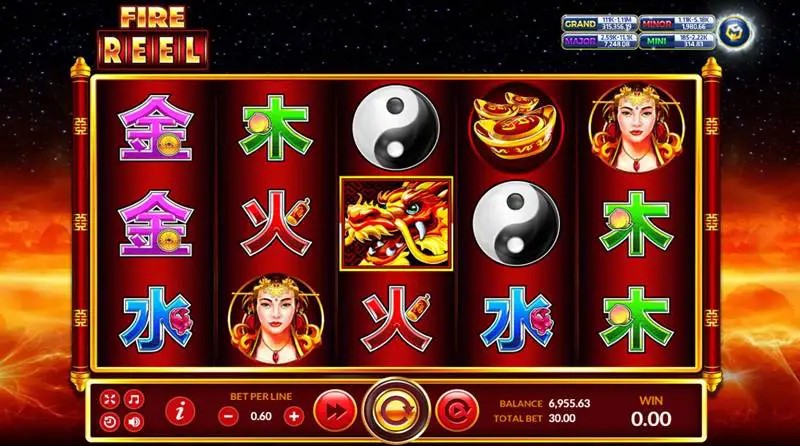Click the Mini jackpot display
This screenshot has height=446, width=800.
pos(677,41)
